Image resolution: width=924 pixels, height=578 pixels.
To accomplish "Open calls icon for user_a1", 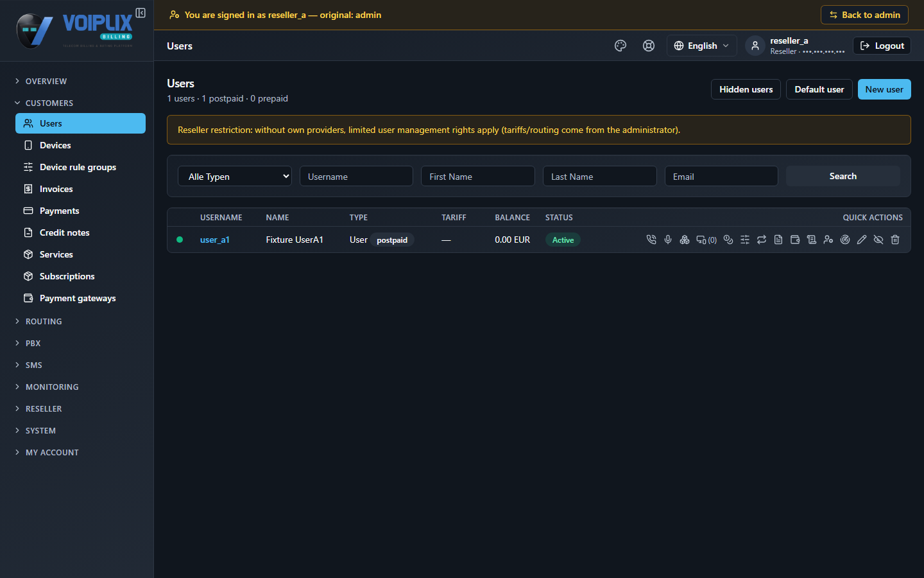I will [651, 240].
